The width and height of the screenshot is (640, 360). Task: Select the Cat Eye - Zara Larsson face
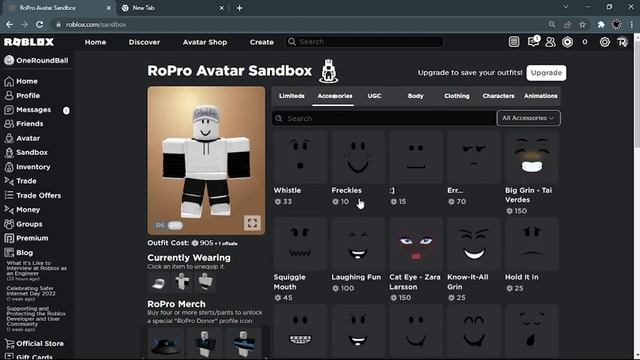[416, 244]
